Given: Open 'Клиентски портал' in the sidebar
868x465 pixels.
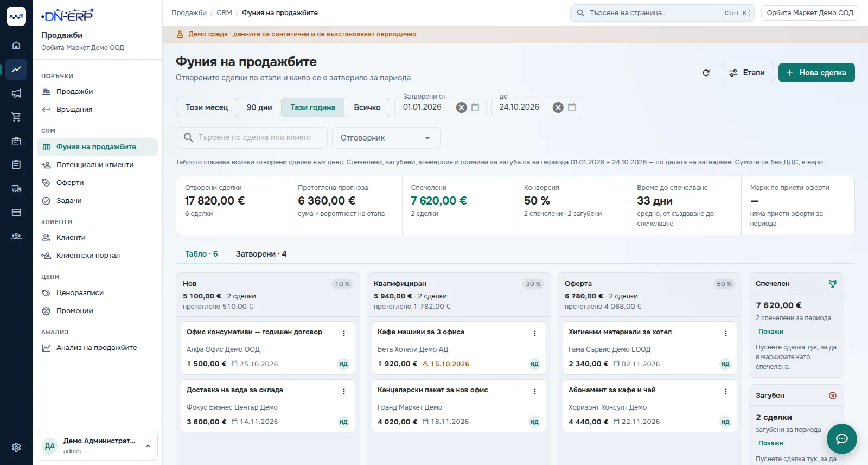Looking at the screenshot, I should pyautogui.click(x=97, y=256).
